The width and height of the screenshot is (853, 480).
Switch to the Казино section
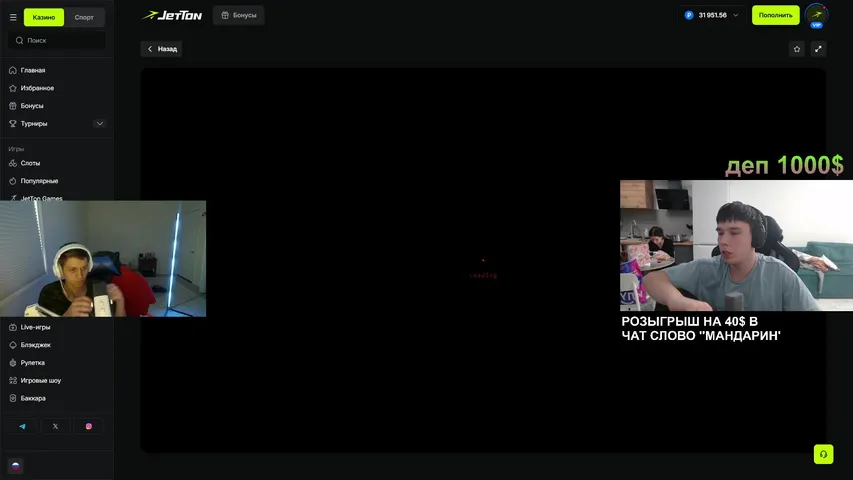pos(44,17)
